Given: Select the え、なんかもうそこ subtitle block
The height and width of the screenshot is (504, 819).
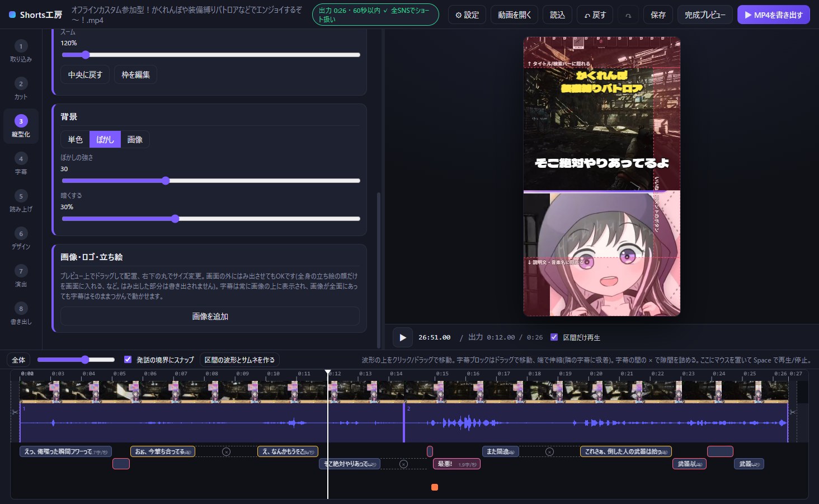Looking at the screenshot, I should tap(288, 451).
